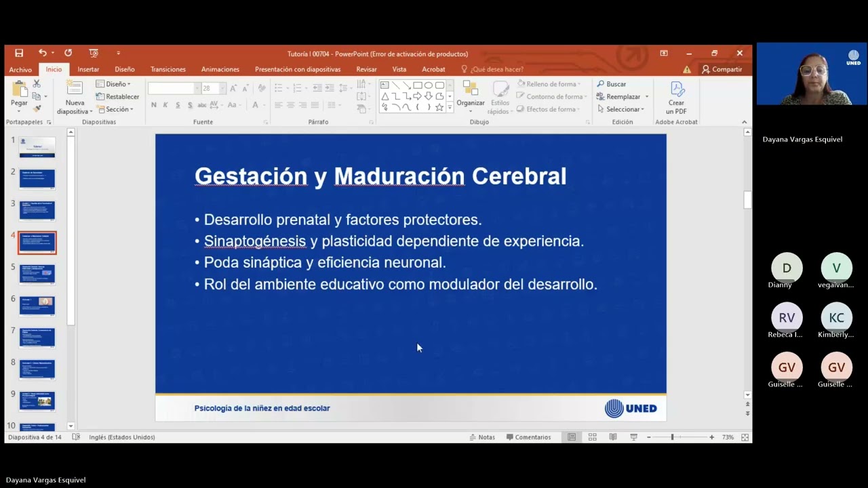Switch to the Transiciones tab

[168, 69]
